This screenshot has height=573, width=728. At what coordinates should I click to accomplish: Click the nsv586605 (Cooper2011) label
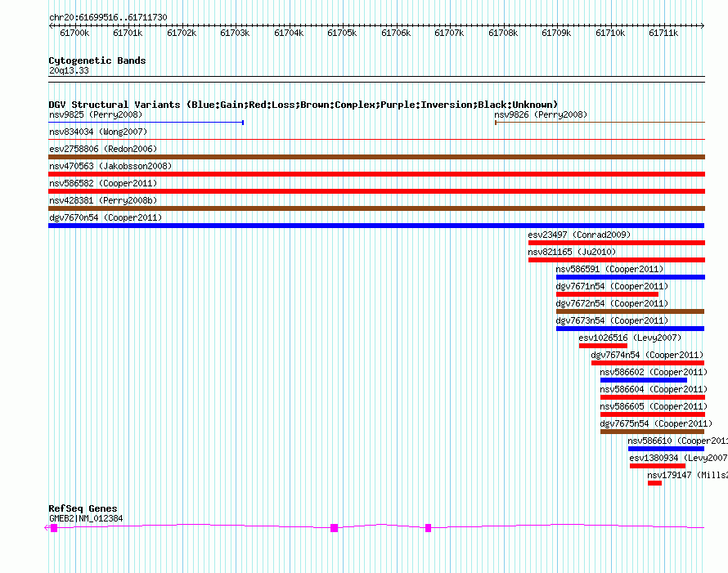(x=654, y=406)
